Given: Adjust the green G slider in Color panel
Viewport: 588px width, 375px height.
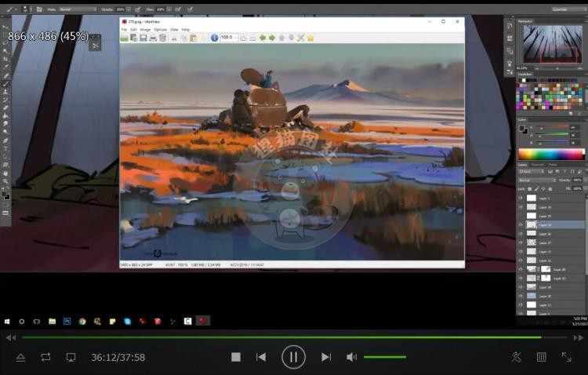Looking at the screenshot, I should (x=551, y=133).
